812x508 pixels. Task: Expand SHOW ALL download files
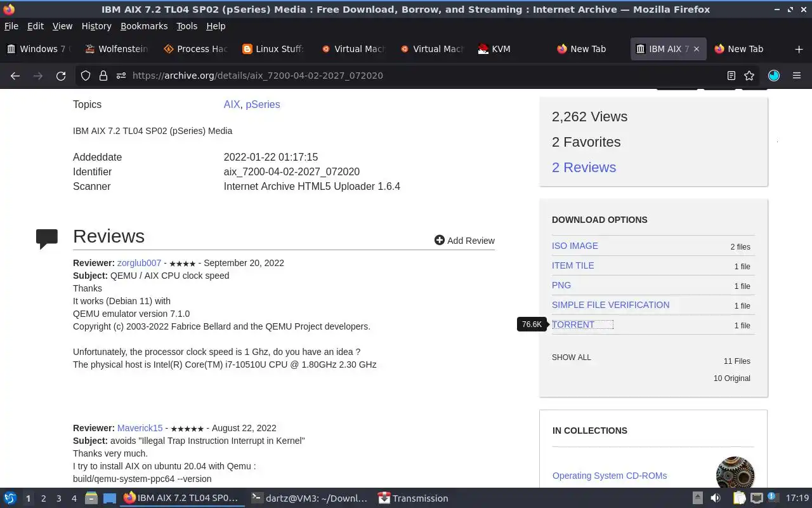571,358
